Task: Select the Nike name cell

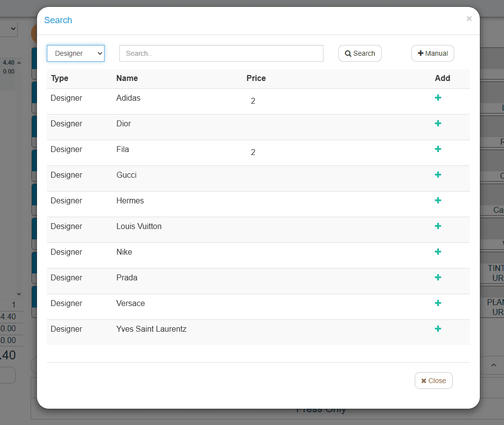Action: click(124, 252)
